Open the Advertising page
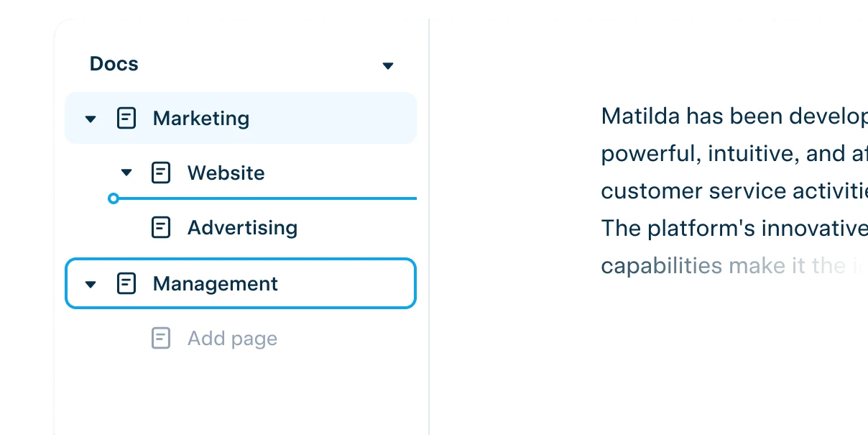Image resolution: width=868 pixels, height=435 pixels. (x=242, y=228)
